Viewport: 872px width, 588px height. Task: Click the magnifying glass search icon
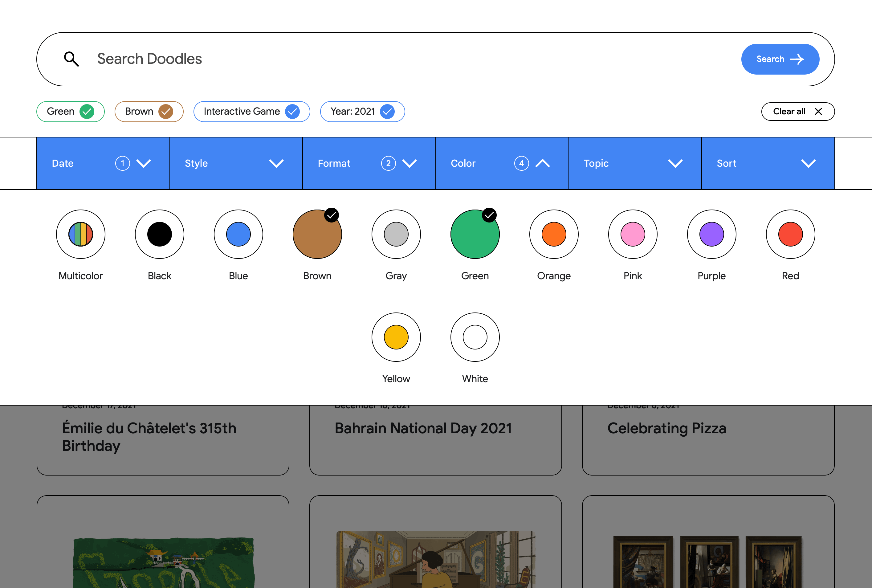coord(71,59)
